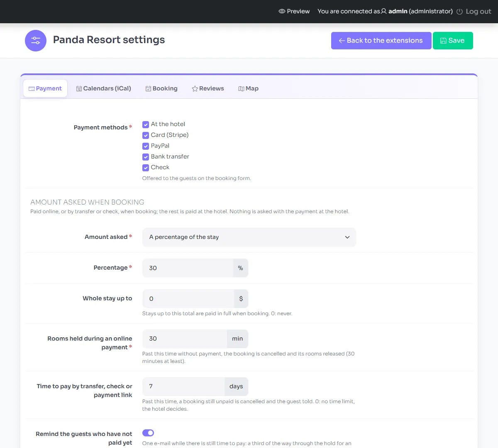Image resolution: width=498 pixels, height=448 pixels.
Task: Uncheck the Bank transfer payment method
Action: point(146,157)
